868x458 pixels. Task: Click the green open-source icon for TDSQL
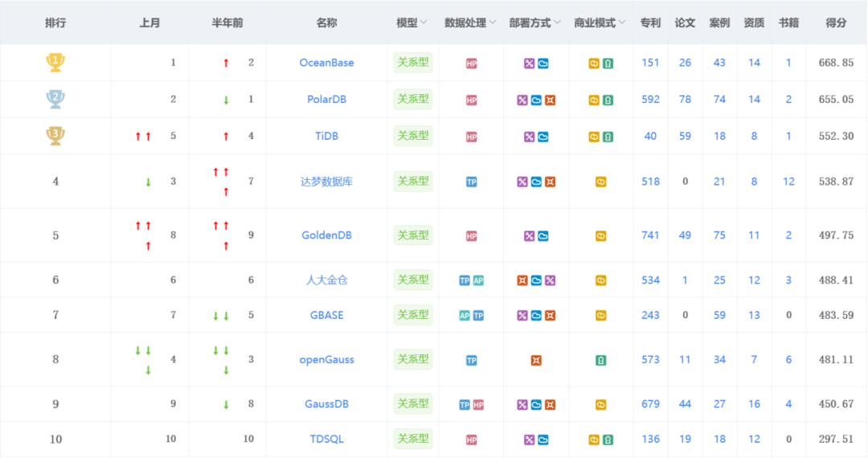(x=608, y=440)
